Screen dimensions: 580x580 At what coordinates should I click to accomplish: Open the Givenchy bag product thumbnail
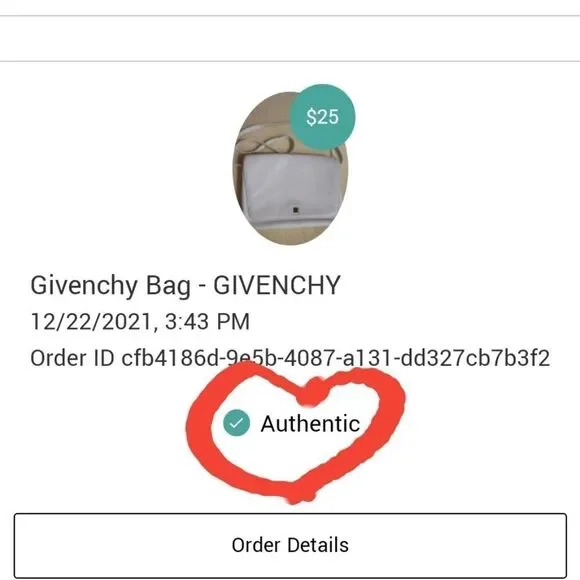(290, 168)
